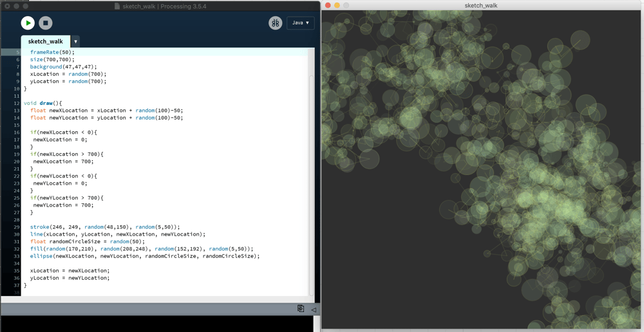Click the "if(newXLocation > 700){" line
Viewport: 644px width, 332px height.
coord(66,154)
